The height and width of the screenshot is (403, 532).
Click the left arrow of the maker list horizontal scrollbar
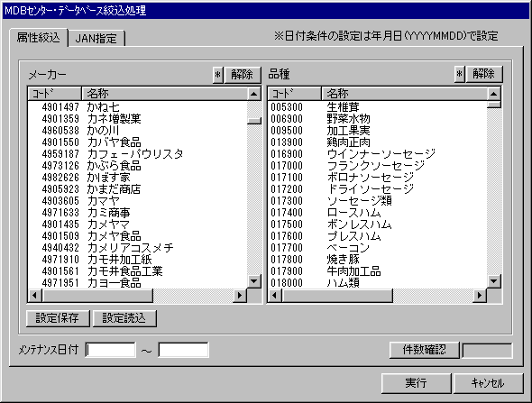34,295
